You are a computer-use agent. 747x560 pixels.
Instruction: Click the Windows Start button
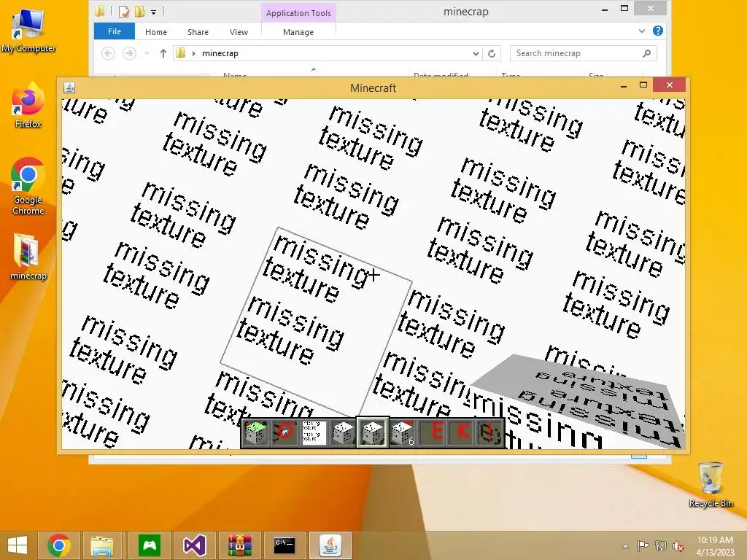[18, 545]
